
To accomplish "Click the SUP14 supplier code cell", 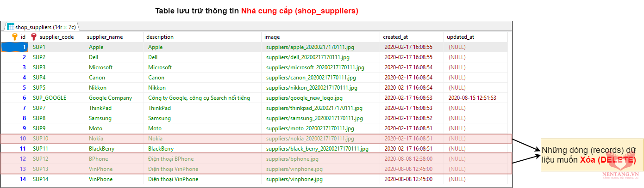I will [40, 179].
